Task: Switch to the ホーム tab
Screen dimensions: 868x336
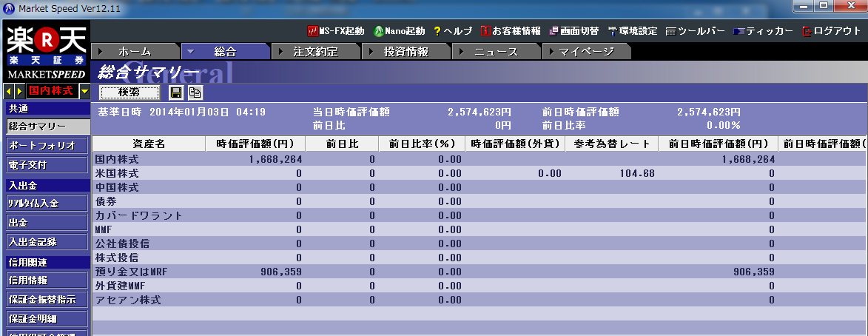Action: [135, 52]
